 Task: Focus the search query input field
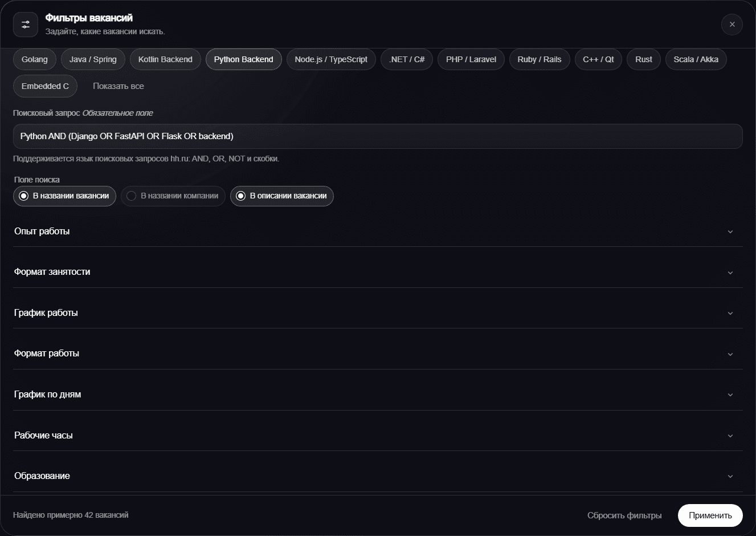[x=378, y=136]
